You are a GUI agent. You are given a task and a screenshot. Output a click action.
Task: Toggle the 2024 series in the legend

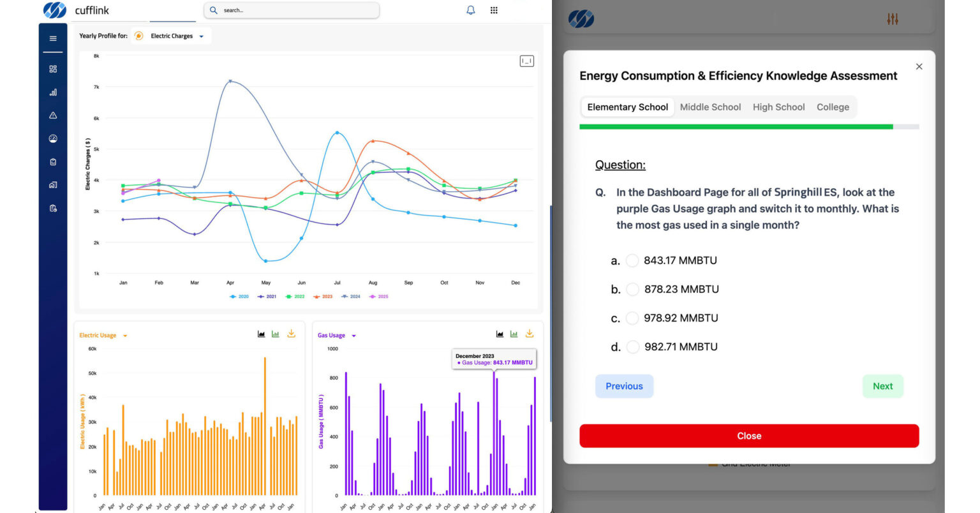(351, 297)
